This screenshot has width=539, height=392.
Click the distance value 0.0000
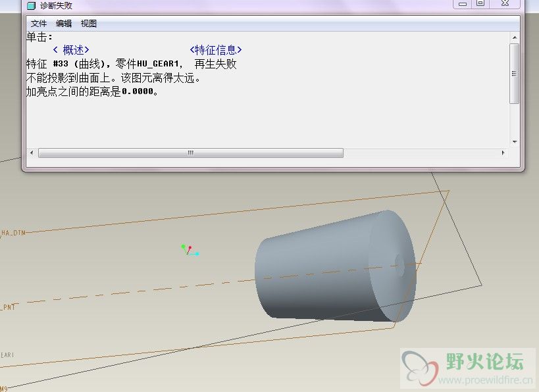point(138,91)
